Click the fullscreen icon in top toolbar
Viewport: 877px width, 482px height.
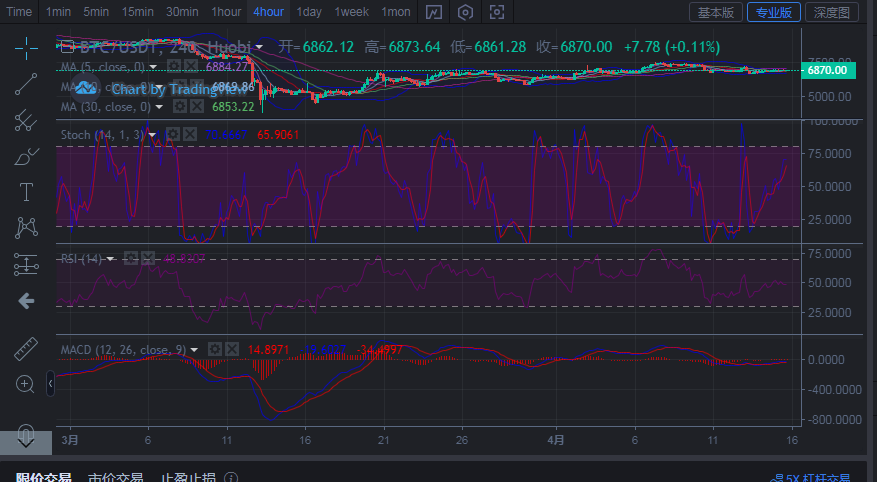click(497, 12)
